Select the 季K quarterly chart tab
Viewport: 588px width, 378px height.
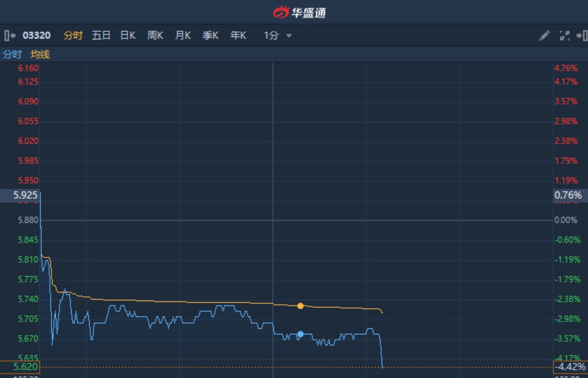pos(210,36)
